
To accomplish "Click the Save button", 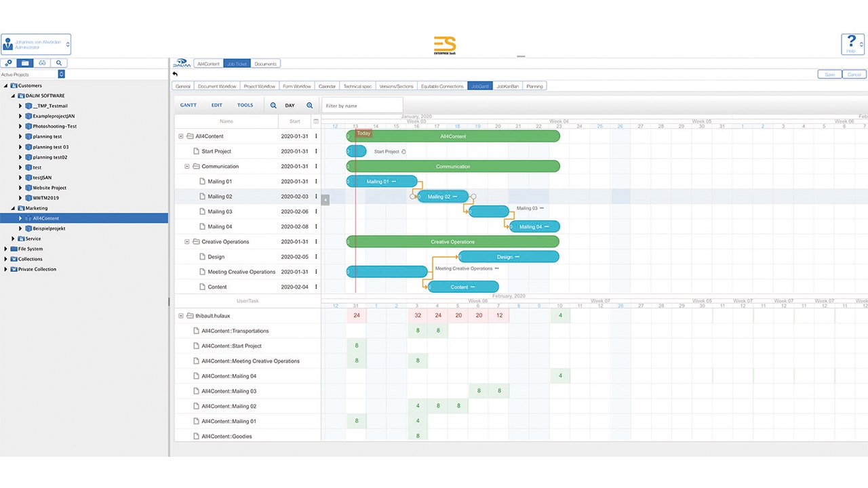I will pyautogui.click(x=830, y=75).
